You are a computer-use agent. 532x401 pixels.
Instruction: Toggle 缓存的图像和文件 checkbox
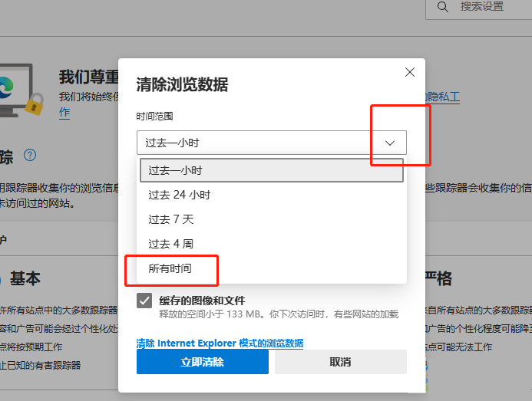[144, 301]
